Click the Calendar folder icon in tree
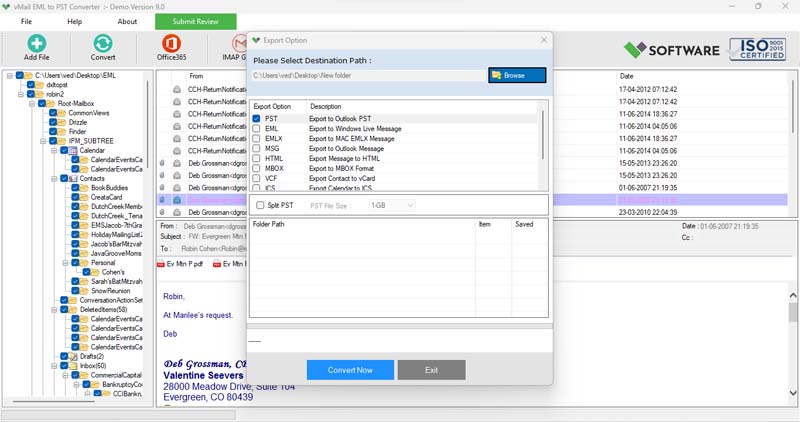Viewport: 800px width, 422px height. (73, 151)
